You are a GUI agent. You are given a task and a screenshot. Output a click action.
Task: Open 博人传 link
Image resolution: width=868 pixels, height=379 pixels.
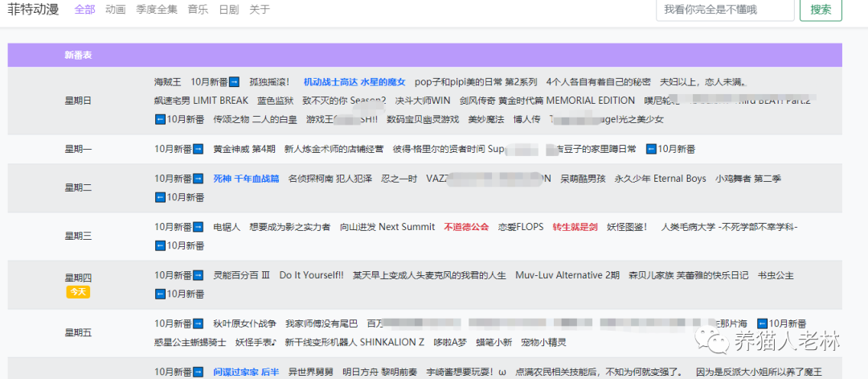(526, 119)
